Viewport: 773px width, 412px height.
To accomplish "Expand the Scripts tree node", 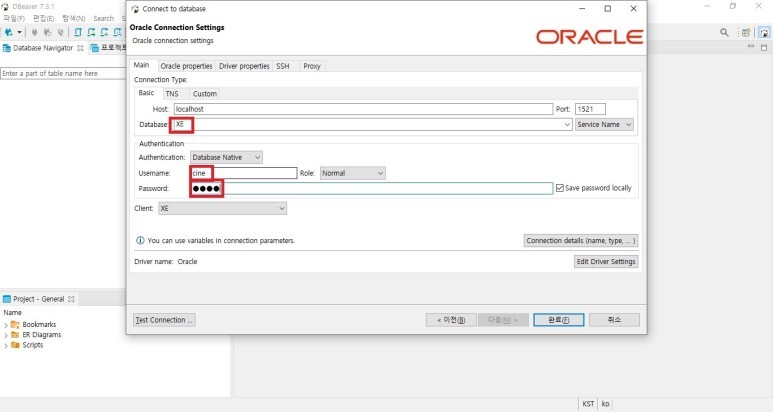I will (x=5, y=345).
